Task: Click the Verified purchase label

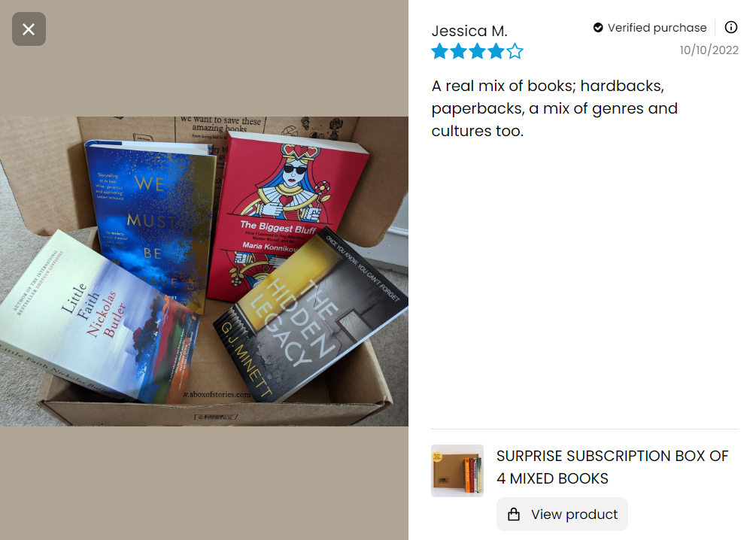Action: (x=657, y=28)
